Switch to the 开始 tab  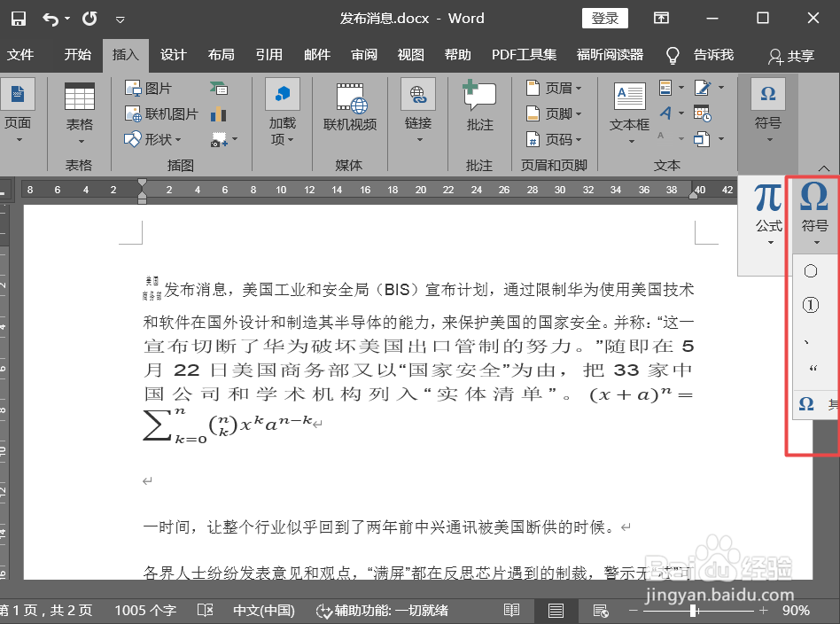pos(78,55)
